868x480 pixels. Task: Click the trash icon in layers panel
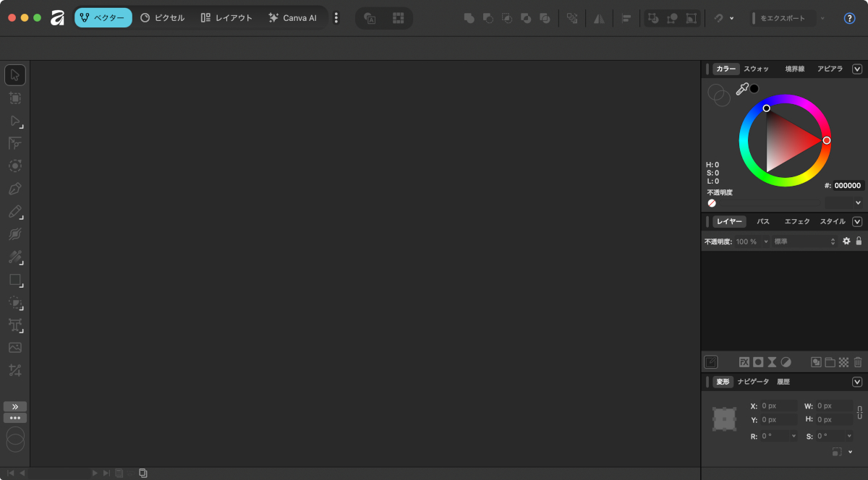(858, 362)
